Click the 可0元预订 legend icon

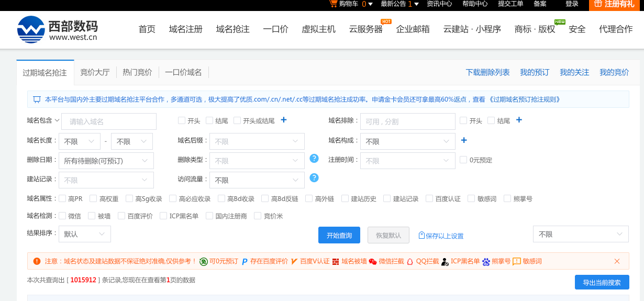point(203,261)
